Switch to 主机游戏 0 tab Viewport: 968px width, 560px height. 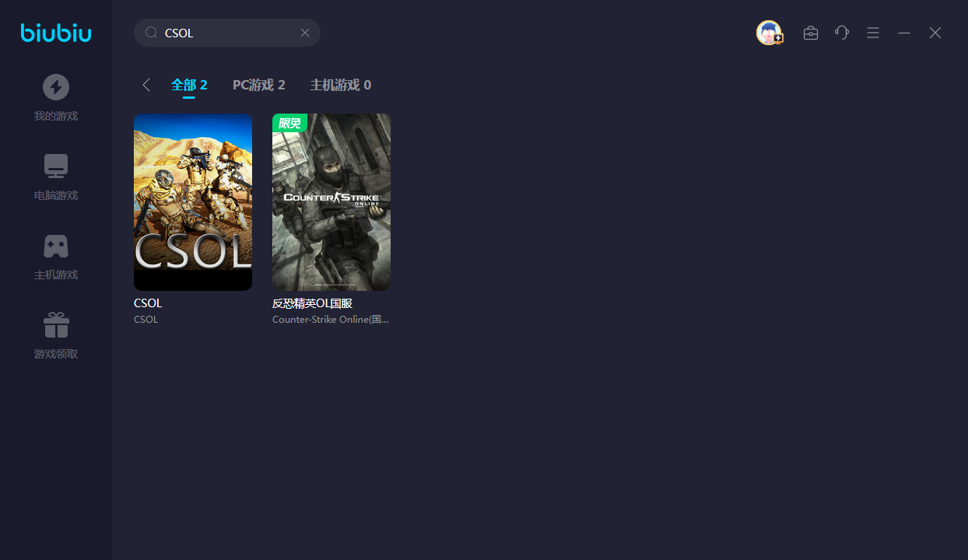[x=340, y=85]
